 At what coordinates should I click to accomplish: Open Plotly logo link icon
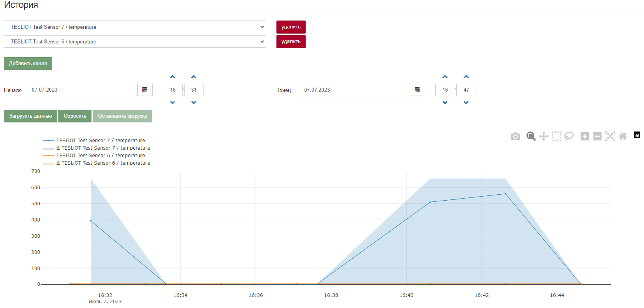[x=637, y=135]
